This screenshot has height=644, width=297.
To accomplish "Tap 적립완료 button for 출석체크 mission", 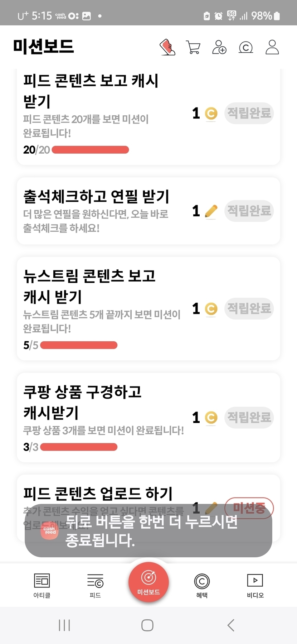I will (x=249, y=211).
